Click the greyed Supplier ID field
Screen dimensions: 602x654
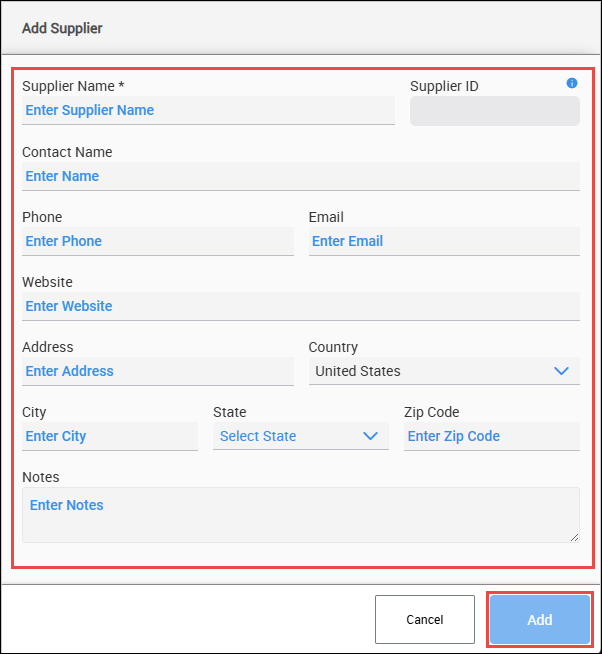494,111
